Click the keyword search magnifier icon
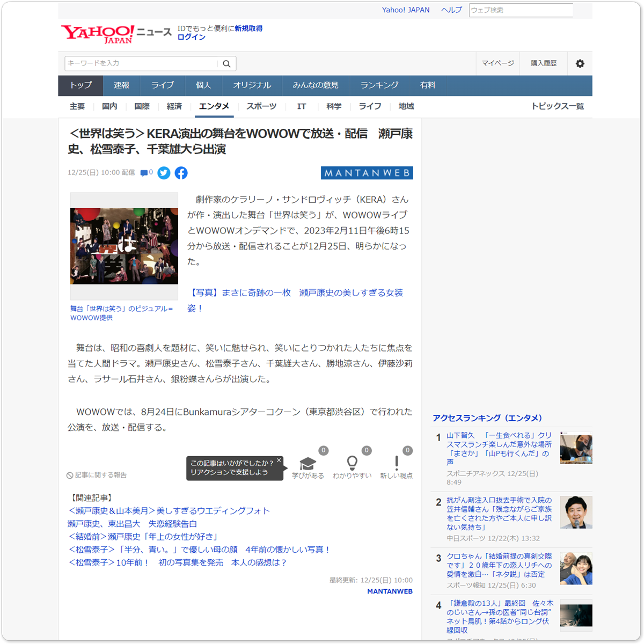The image size is (644, 644). pyautogui.click(x=226, y=63)
